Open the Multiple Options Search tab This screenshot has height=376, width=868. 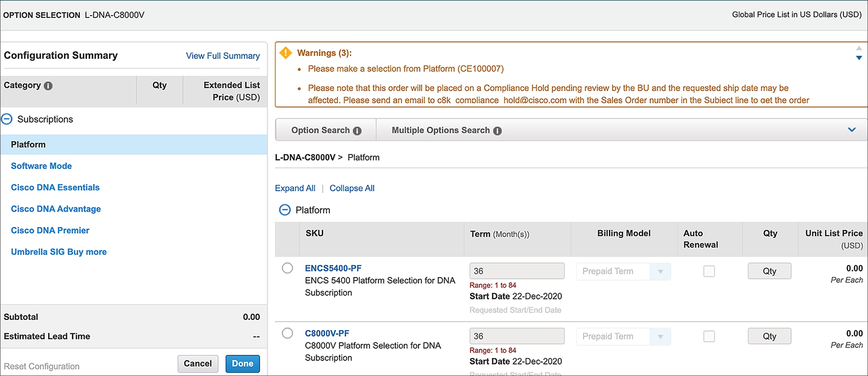click(x=446, y=130)
